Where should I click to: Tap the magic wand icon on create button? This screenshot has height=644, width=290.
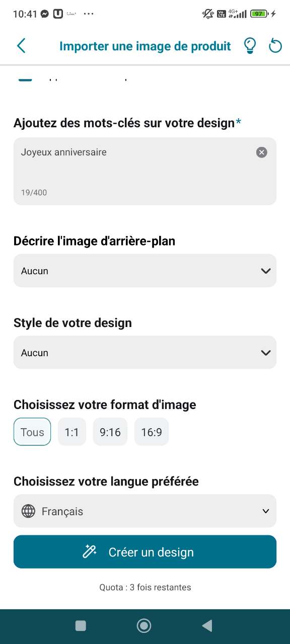90,551
